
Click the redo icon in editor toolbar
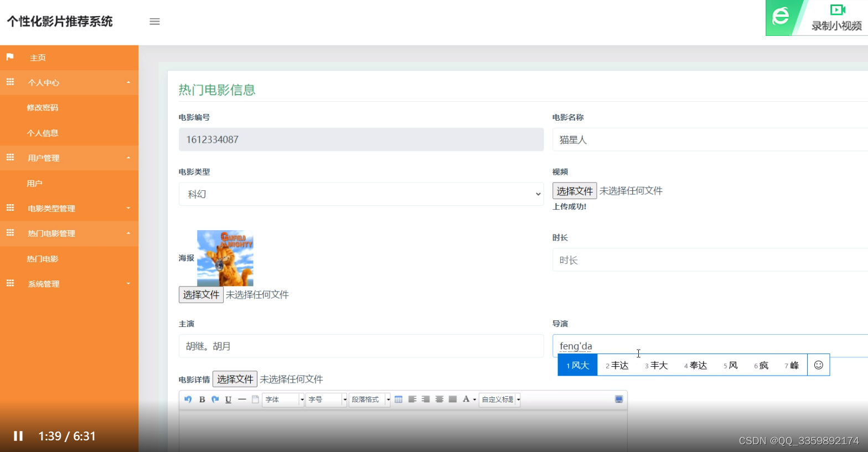coord(215,399)
